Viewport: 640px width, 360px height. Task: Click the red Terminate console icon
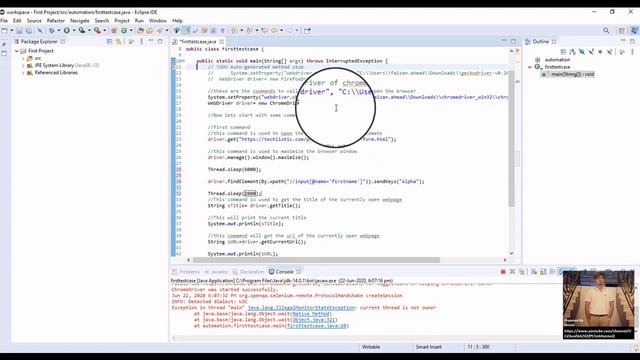(x=503, y=272)
